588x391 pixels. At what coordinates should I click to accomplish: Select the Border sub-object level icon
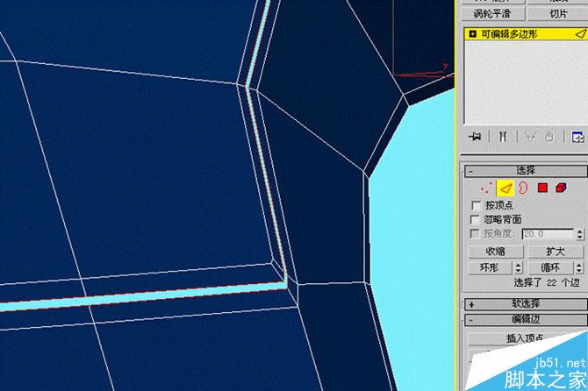pyautogui.click(x=523, y=188)
